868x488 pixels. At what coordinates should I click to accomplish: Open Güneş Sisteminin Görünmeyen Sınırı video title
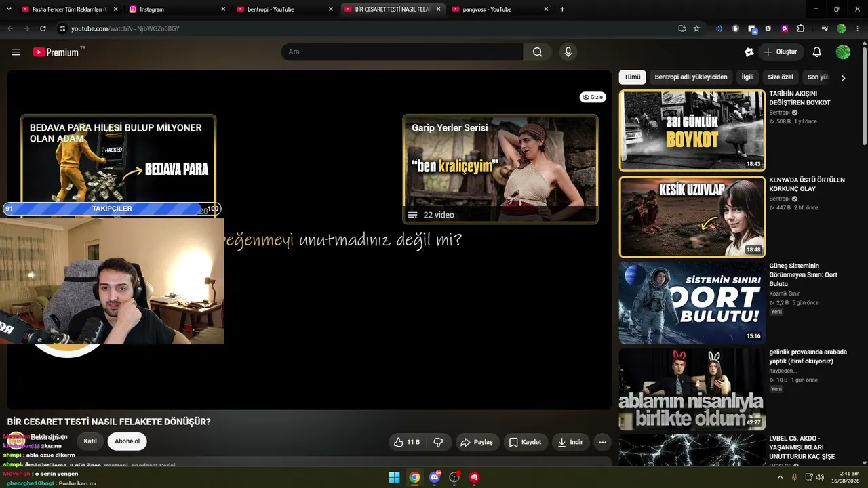[805, 274]
